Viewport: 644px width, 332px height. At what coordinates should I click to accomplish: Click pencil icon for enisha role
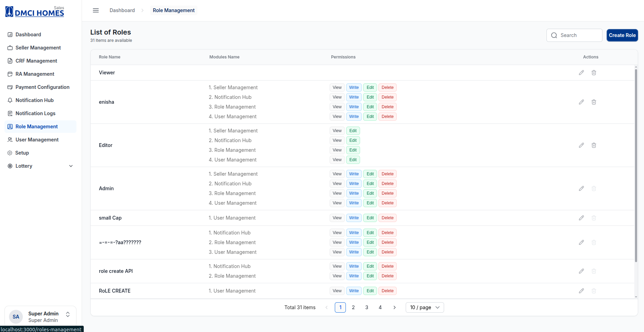[581, 102]
